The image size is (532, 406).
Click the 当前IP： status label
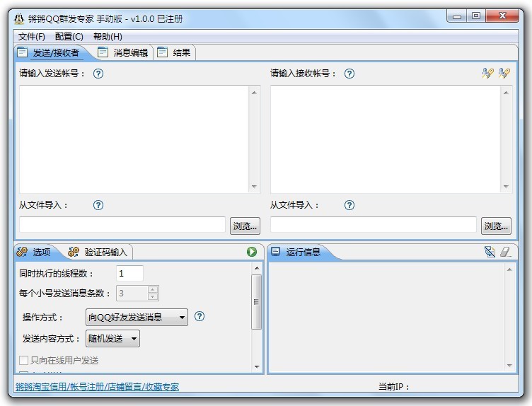tap(394, 387)
